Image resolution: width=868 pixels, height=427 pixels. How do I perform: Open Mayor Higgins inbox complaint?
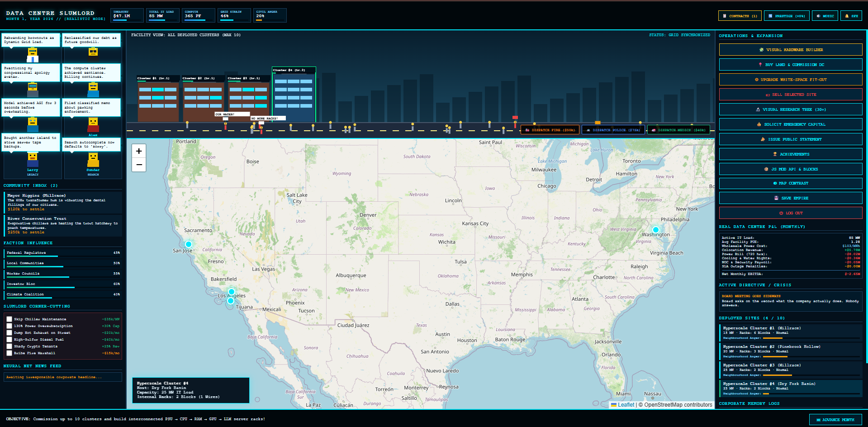63,202
